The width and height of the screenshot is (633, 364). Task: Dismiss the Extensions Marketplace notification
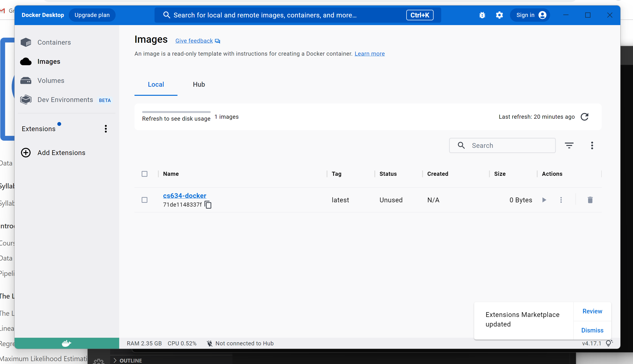tap(592, 330)
